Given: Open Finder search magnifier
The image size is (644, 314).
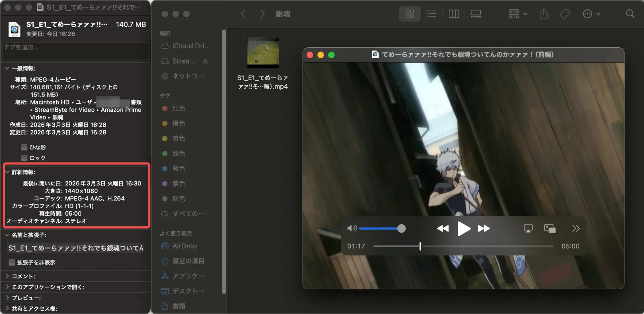Looking at the screenshot, I should (x=630, y=14).
